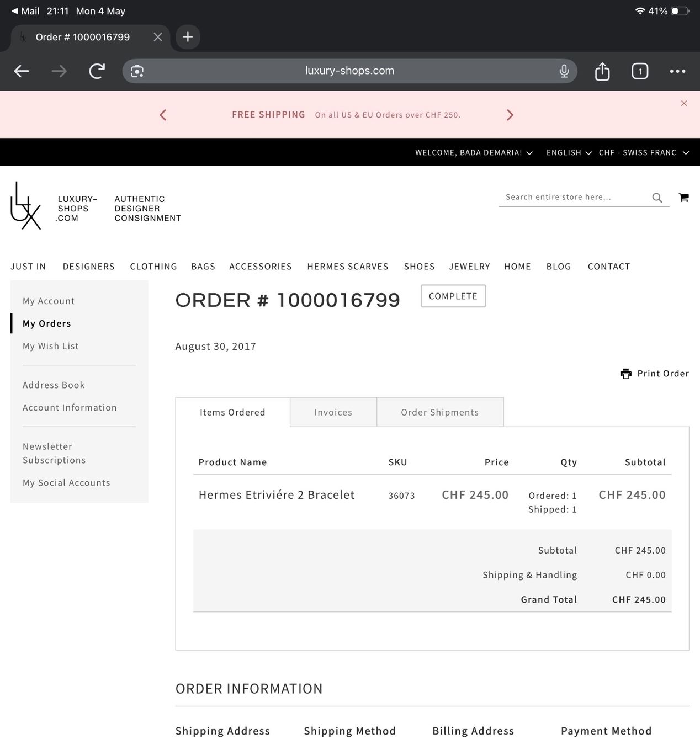
Task: Open Newsletter Subscriptions in sidebar
Action: (54, 454)
